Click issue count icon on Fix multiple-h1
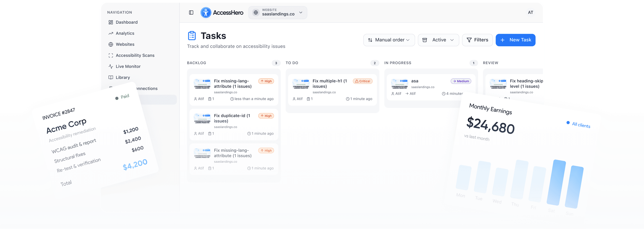 (x=308, y=99)
